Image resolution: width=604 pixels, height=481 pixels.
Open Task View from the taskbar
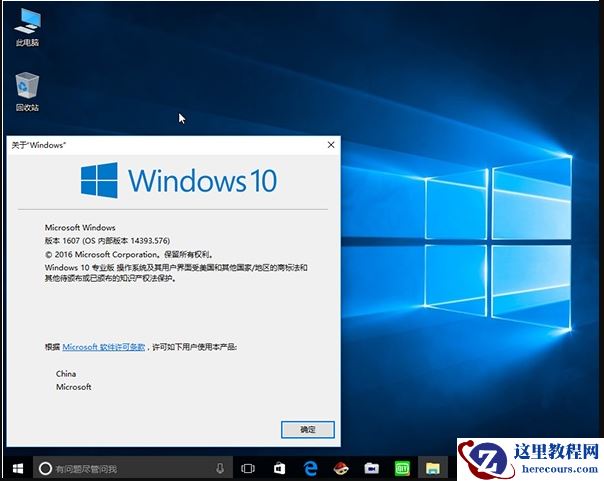click(x=248, y=468)
